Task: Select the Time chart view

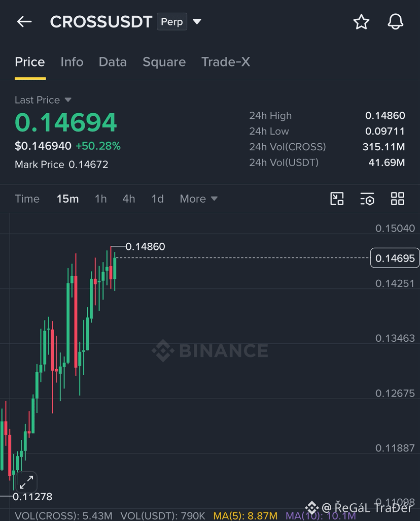Action: (x=27, y=199)
